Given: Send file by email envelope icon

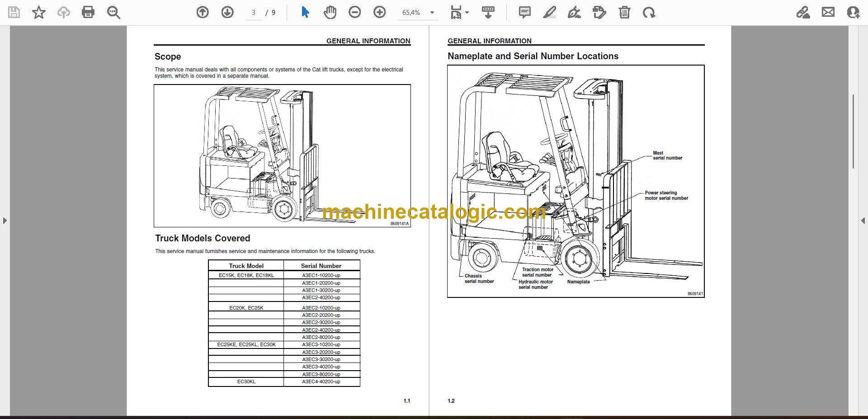Looking at the screenshot, I should click(828, 13).
